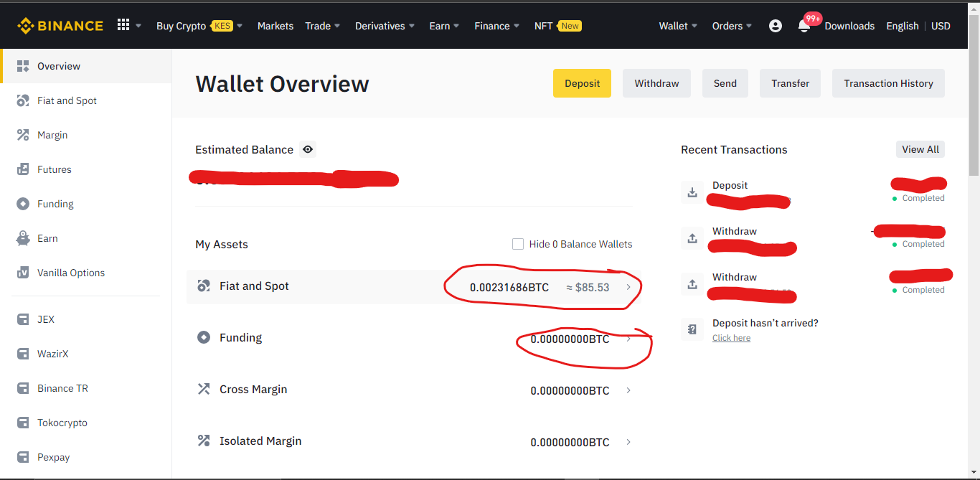Click the Margin sidebar percent icon

[23, 135]
